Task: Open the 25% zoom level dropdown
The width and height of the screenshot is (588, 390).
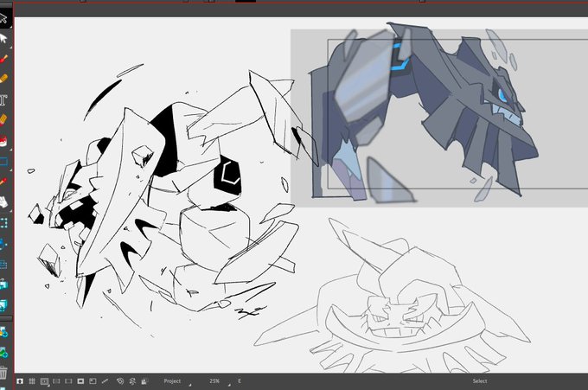Action: 219,381
